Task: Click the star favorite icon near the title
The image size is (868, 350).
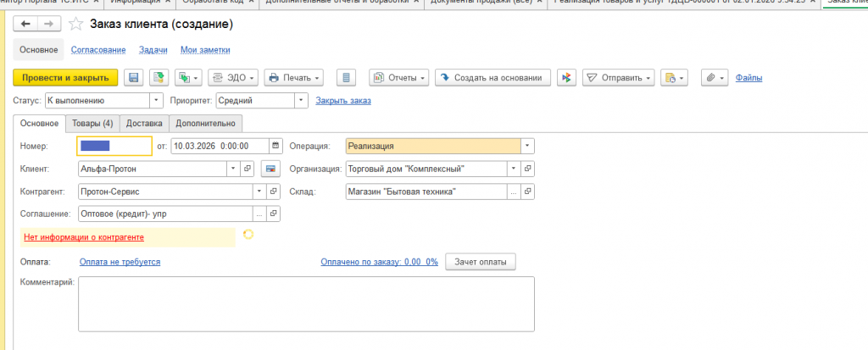Action: 75,24
